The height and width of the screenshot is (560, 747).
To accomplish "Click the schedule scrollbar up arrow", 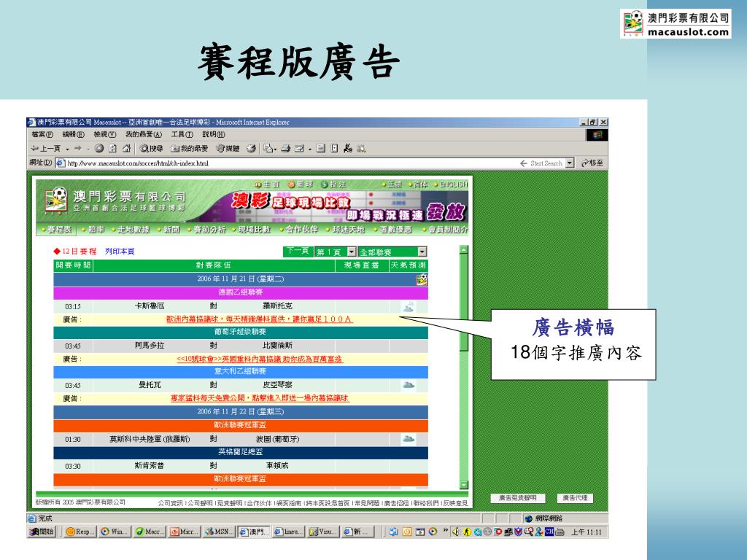I will tap(463, 250).
